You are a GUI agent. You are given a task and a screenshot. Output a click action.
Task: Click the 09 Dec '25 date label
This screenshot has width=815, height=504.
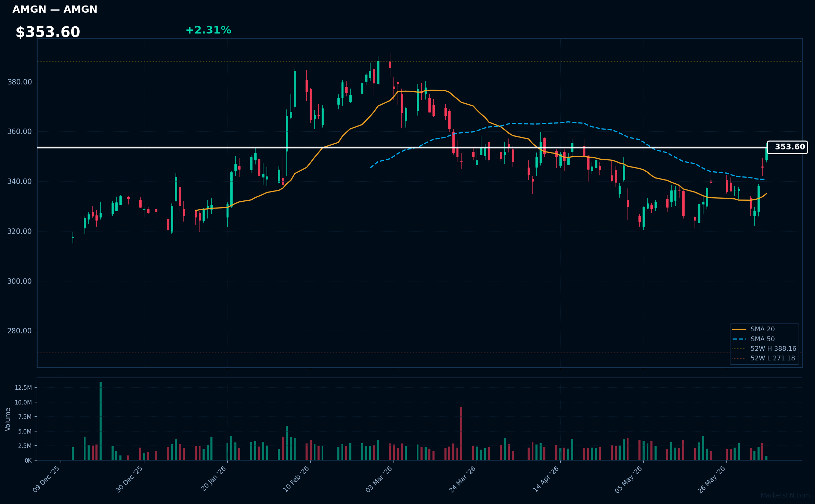coord(46,479)
